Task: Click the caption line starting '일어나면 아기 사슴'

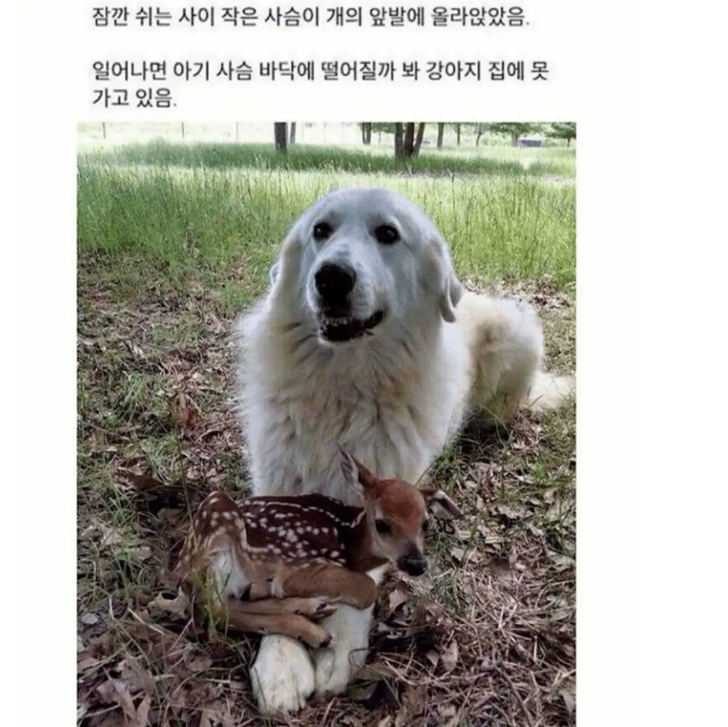Action: 320,71
